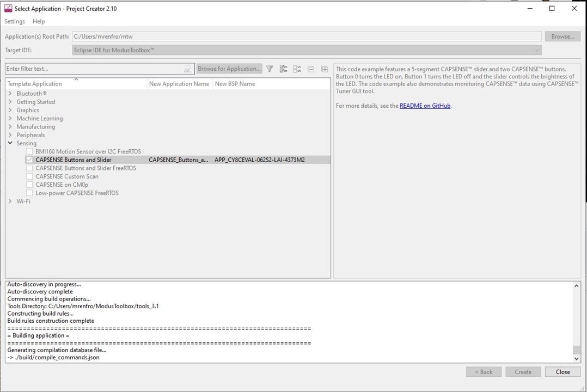Click the log scrollbar thumb
This screenshot has width=587, height=392.
[x=577, y=350]
